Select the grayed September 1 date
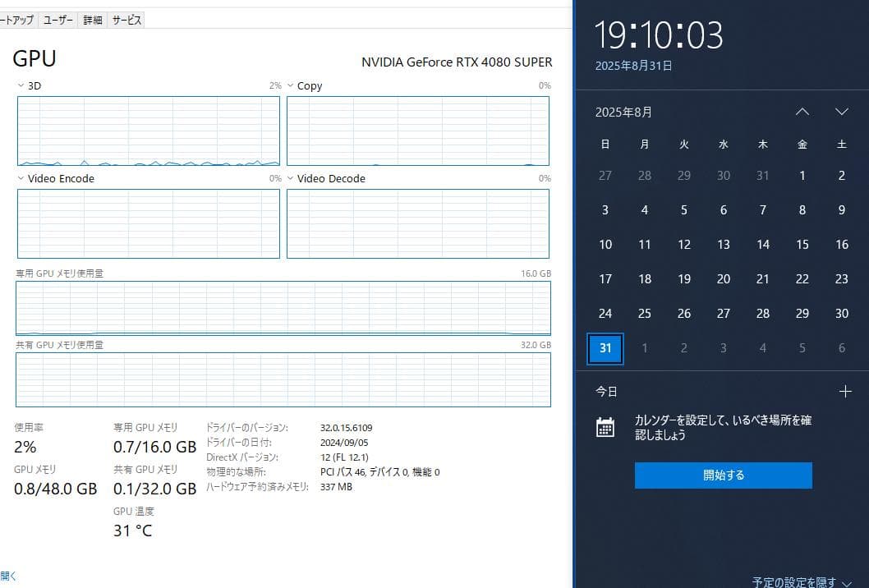Viewport: 869px width, 588px height. pos(645,348)
